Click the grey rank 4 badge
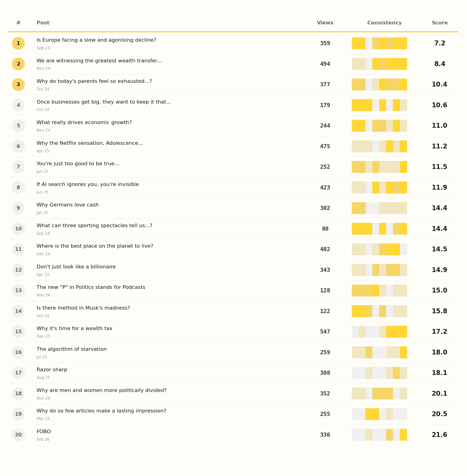 point(18,105)
